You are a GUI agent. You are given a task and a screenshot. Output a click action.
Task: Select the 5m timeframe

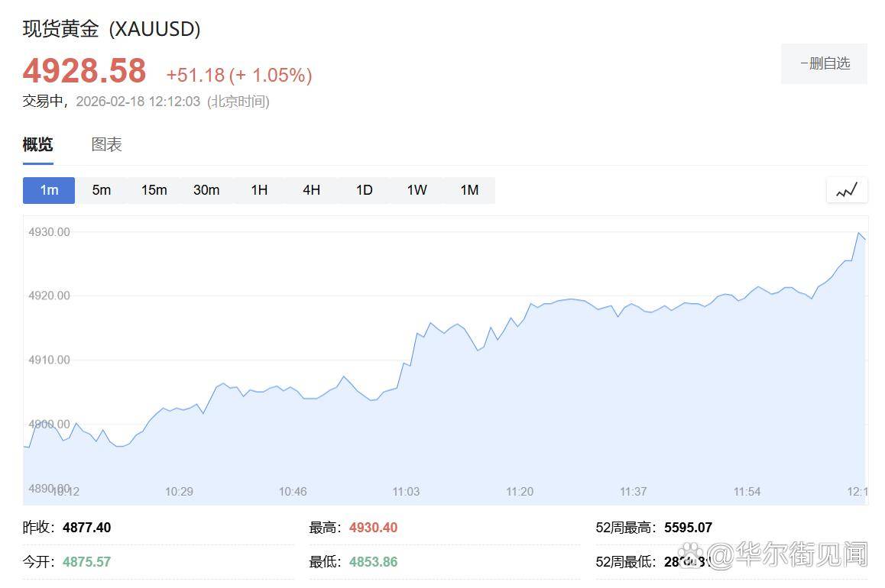[x=102, y=190]
